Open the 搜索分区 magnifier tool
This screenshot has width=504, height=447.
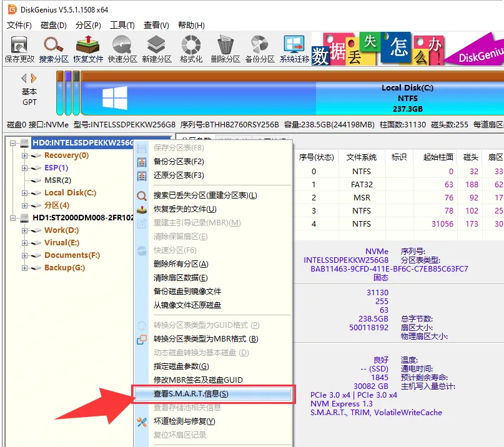(54, 49)
